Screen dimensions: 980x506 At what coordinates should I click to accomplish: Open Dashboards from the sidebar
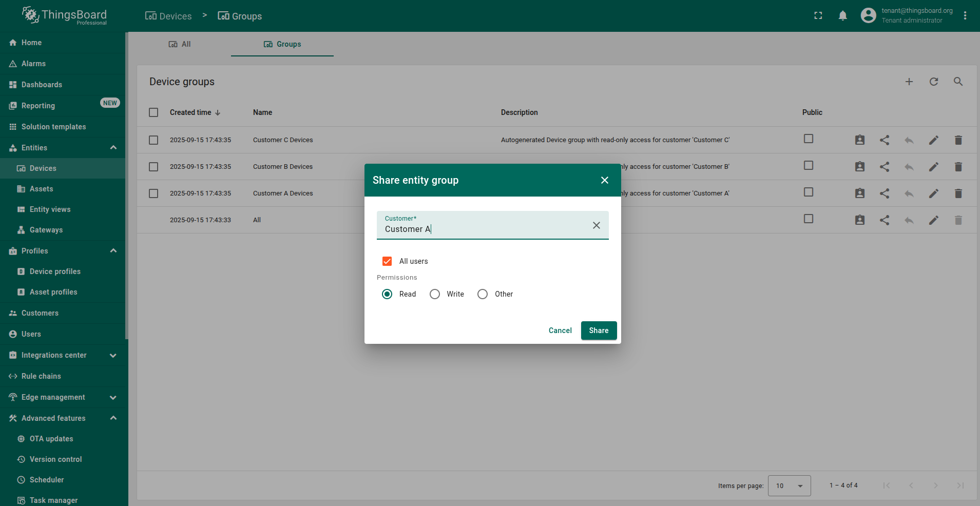[42, 85]
